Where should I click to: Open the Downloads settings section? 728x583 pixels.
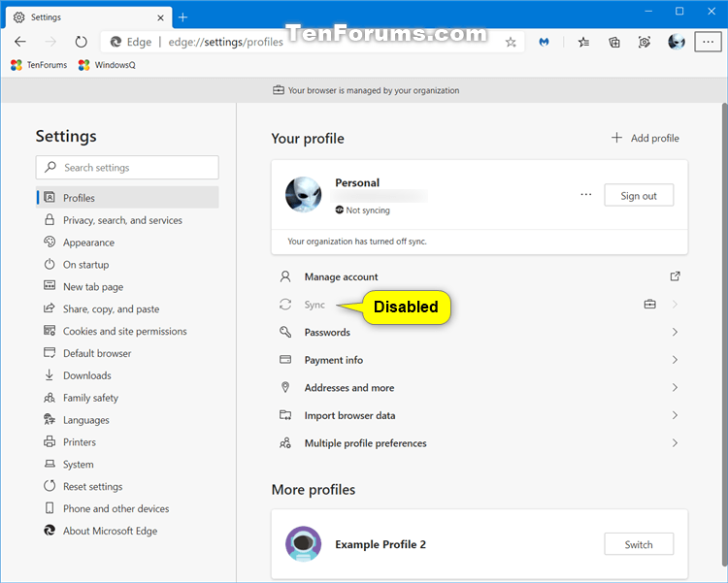[x=86, y=375]
